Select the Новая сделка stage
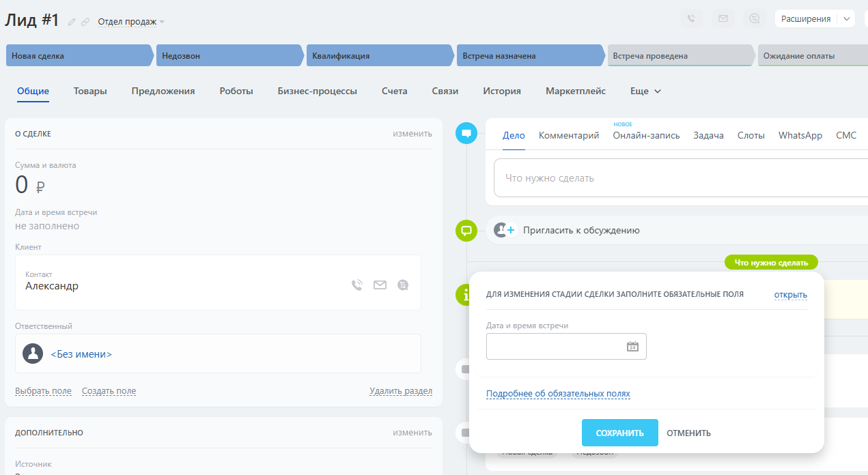 pyautogui.click(x=79, y=56)
